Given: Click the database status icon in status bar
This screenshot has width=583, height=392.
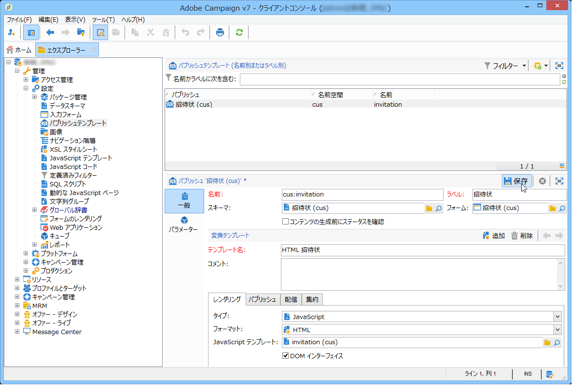Looking at the screenshot, I should [x=550, y=374].
